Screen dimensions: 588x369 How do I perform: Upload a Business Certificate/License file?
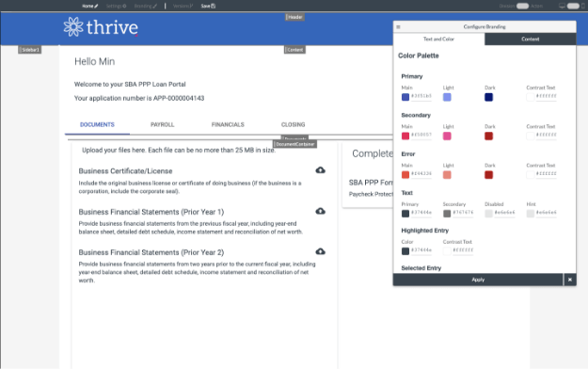pyautogui.click(x=320, y=170)
